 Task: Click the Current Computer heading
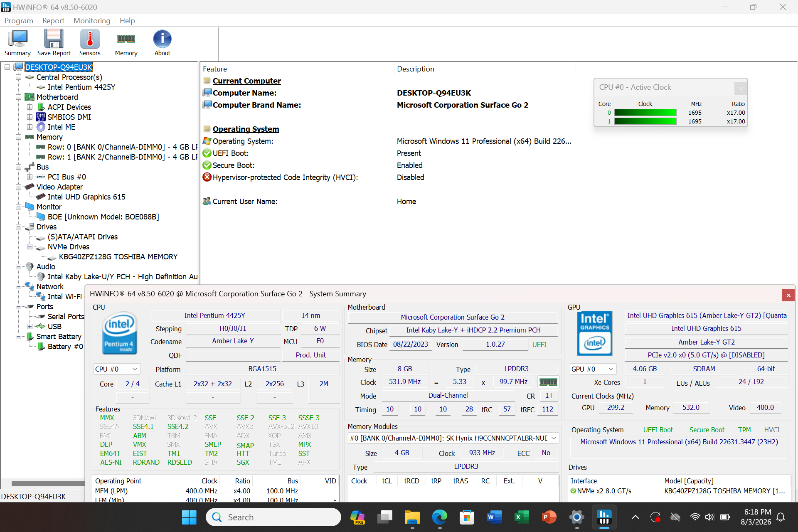247,81
